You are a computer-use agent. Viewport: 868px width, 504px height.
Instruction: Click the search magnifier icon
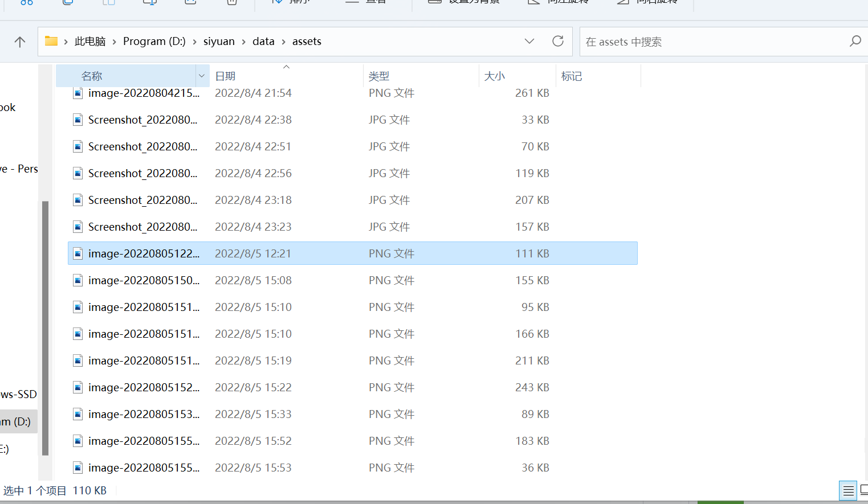(x=855, y=41)
